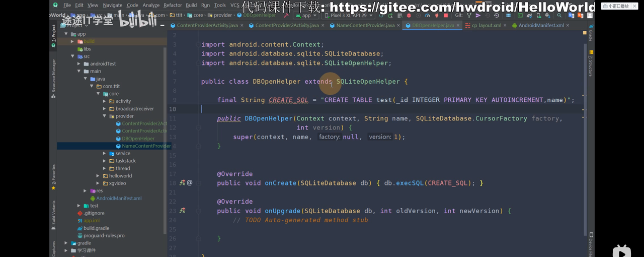
Task: Open the Tools menu
Action: 220,5
